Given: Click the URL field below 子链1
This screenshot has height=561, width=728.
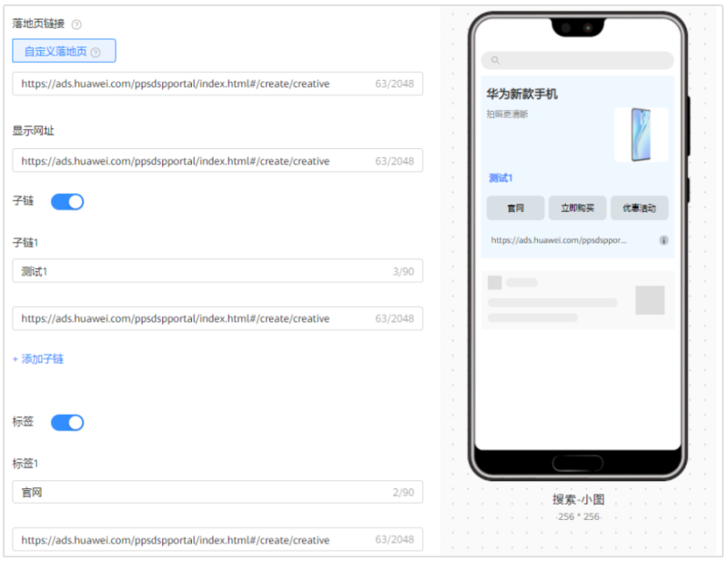Looking at the screenshot, I should tap(218, 318).
